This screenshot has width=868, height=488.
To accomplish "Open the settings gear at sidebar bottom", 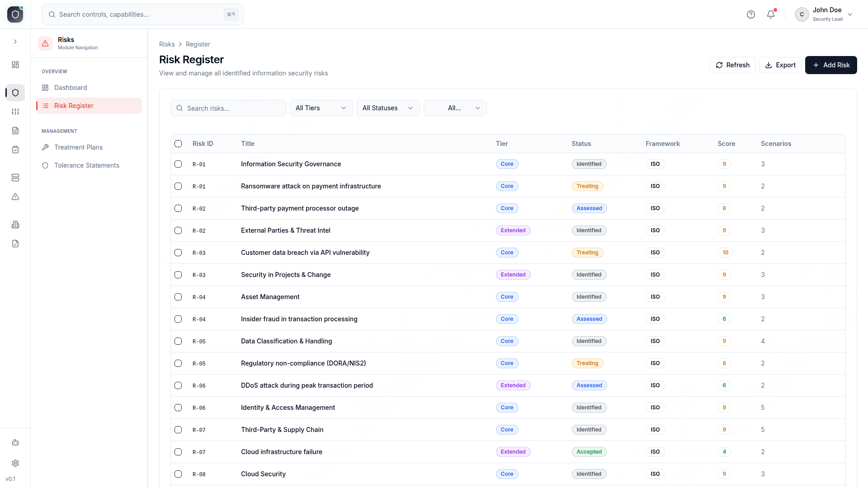I will click(x=15, y=463).
